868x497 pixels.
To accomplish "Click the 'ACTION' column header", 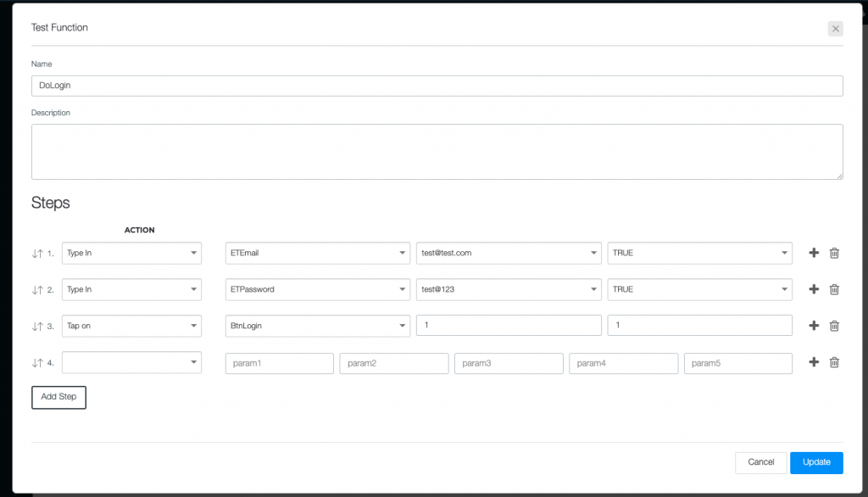I will click(140, 230).
